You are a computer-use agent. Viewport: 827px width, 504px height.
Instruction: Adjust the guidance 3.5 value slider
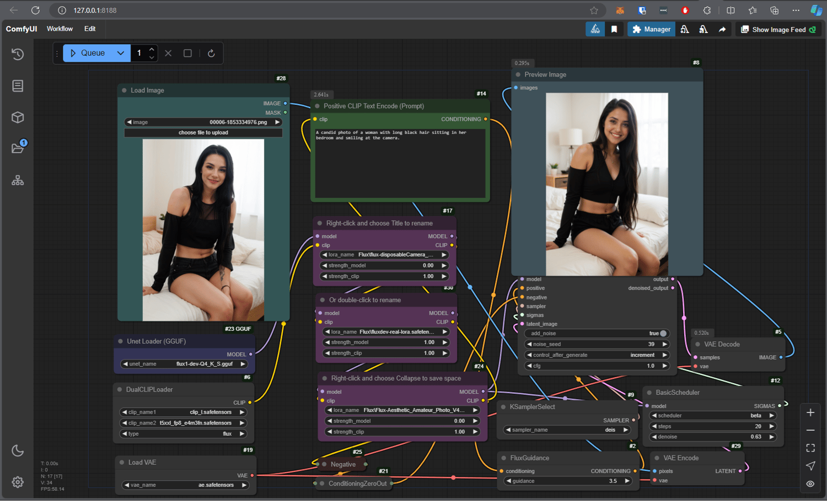tap(568, 481)
